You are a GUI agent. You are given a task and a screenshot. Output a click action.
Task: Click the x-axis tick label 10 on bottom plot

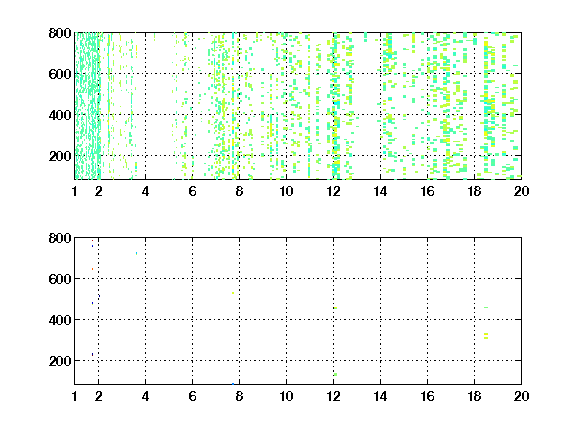click(x=286, y=396)
